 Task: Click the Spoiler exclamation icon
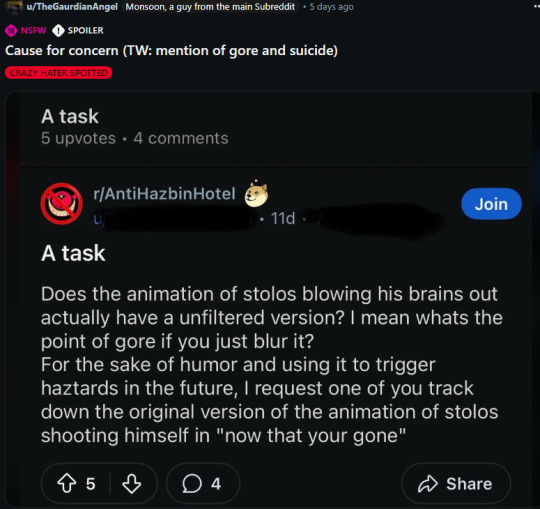click(58, 31)
